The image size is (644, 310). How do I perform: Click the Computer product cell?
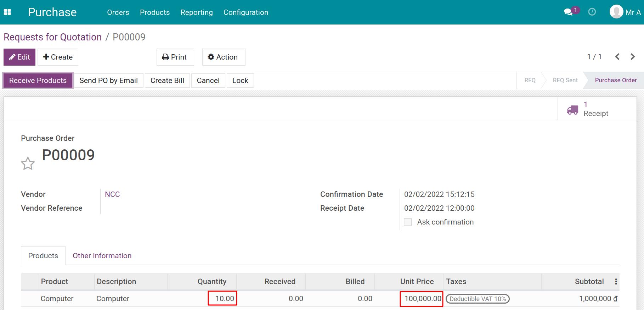57,299
